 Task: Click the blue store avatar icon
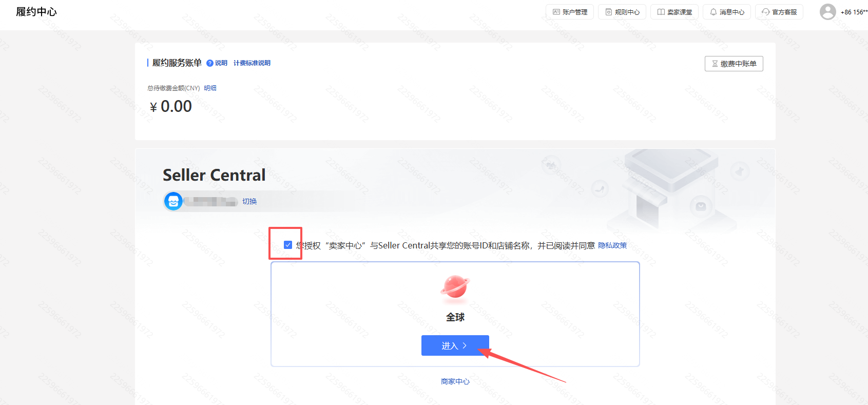click(x=173, y=201)
